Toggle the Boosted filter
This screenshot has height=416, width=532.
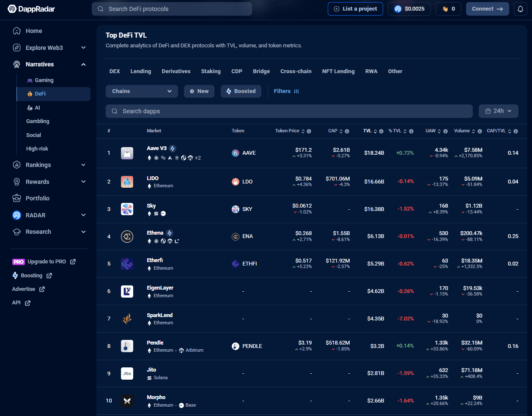[241, 91]
